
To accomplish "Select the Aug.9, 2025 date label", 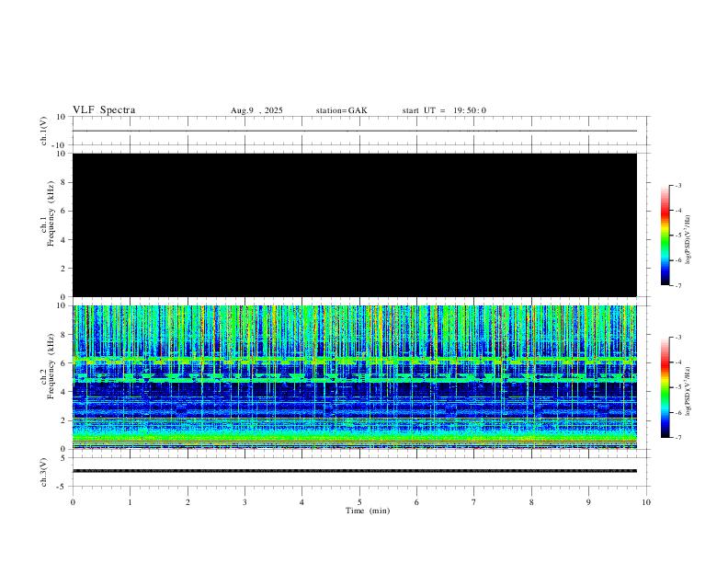I will (x=256, y=110).
